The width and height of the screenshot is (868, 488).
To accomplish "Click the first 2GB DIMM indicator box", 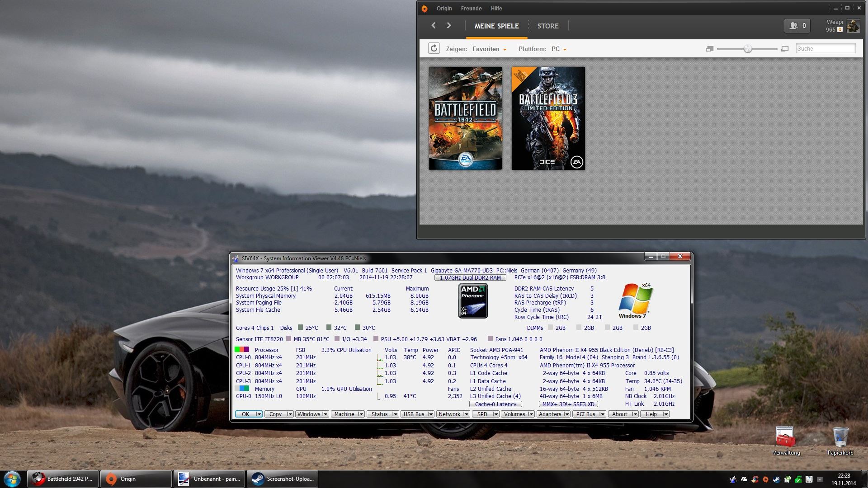I will click(x=550, y=328).
